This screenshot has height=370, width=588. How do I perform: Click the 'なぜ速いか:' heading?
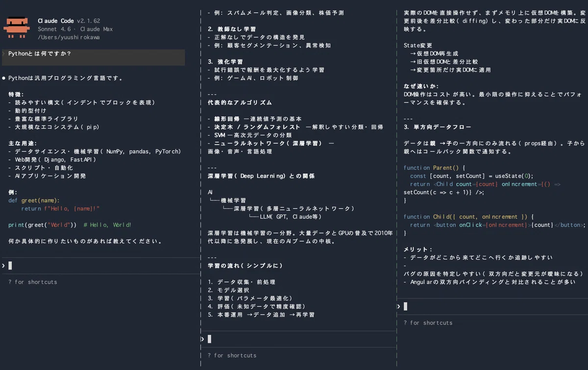[x=421, y=87]
